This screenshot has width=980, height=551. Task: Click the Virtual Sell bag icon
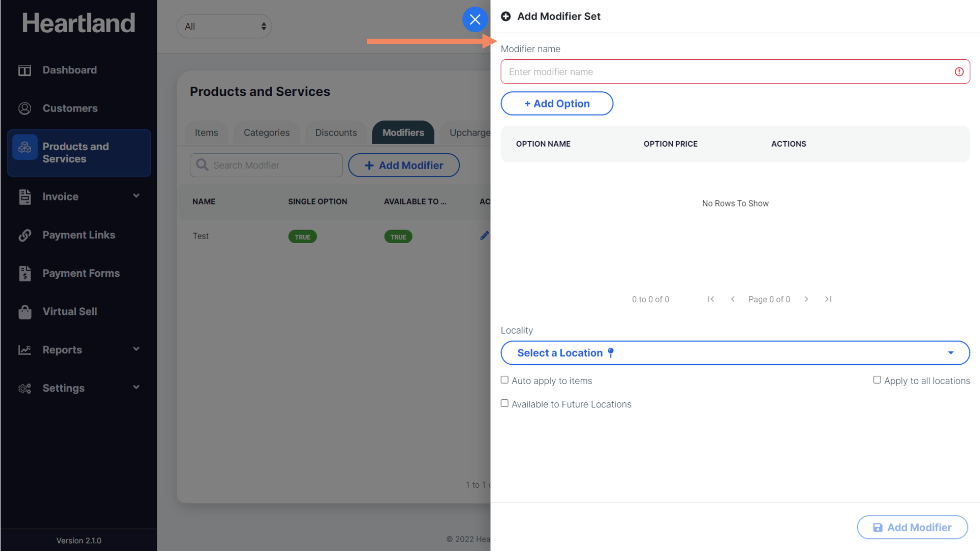pyautogui.click(x=25, y=311)
